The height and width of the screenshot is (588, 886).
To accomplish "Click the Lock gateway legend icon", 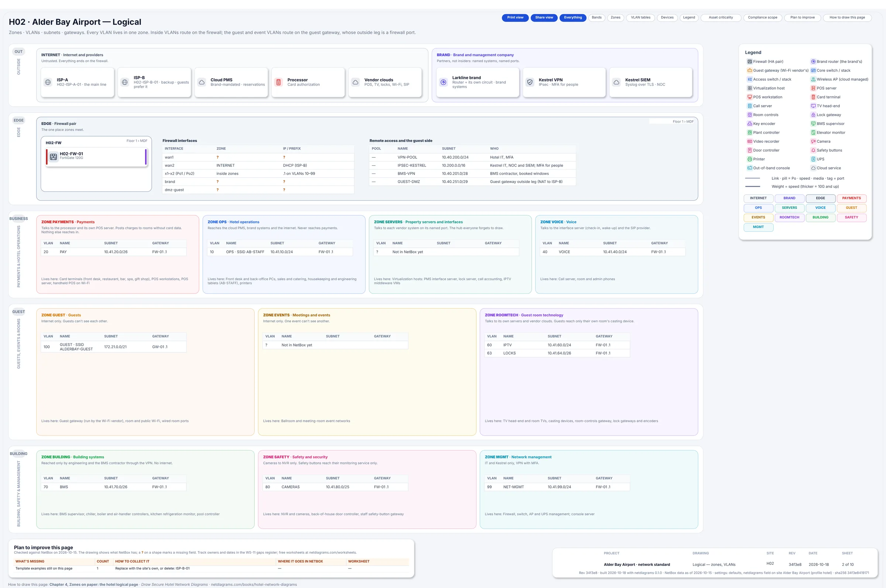I will (813, 115).
